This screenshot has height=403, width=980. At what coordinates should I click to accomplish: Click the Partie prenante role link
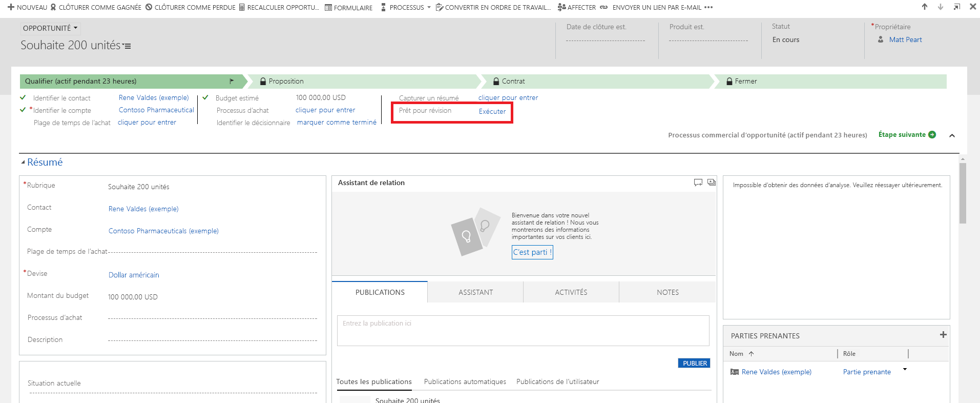tap(867, 372)
